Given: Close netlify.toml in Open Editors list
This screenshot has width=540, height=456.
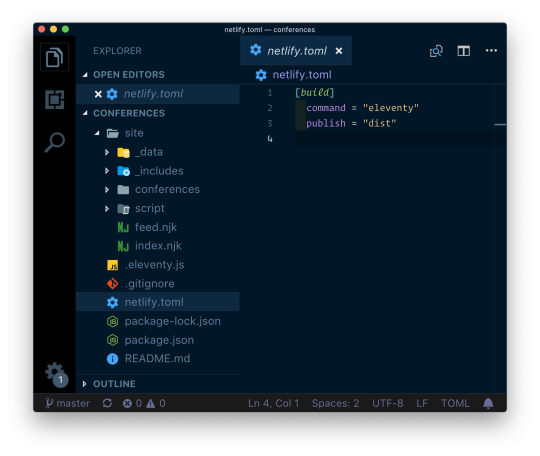Looking at the screenshot, I should coord(98,94).
